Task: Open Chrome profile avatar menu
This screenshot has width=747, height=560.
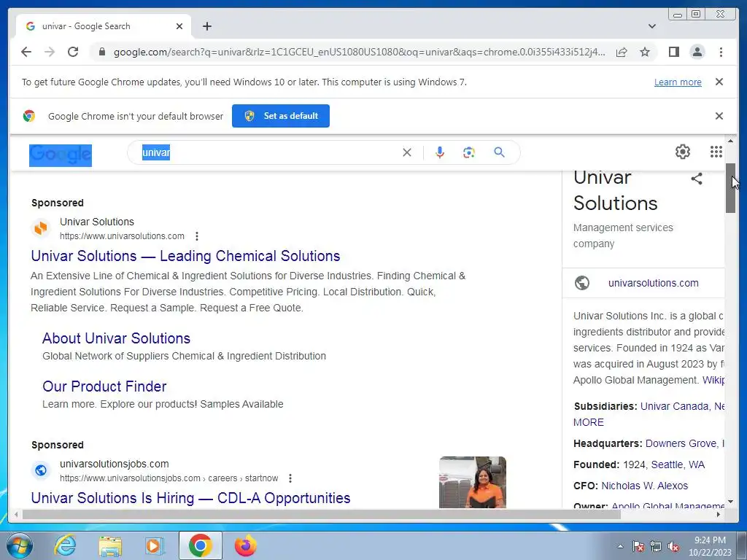Action: pyautogui.click(x=697, y=52)
